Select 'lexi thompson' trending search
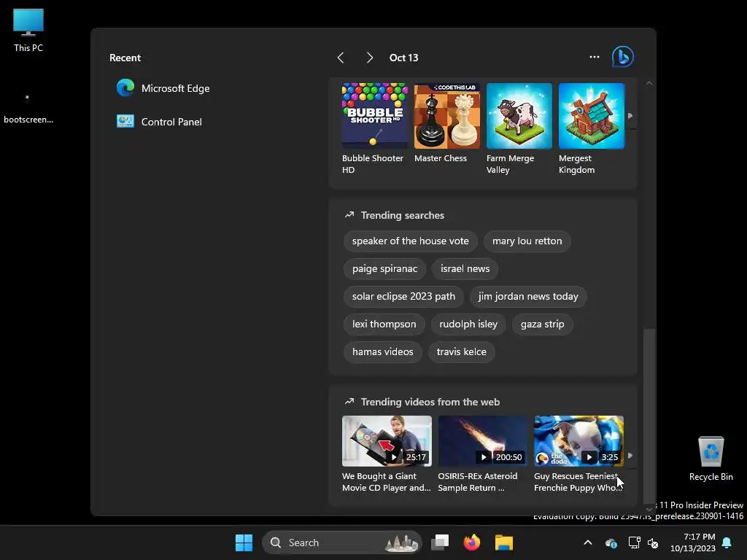The image size is (747, 560). (x=384, y=324)
